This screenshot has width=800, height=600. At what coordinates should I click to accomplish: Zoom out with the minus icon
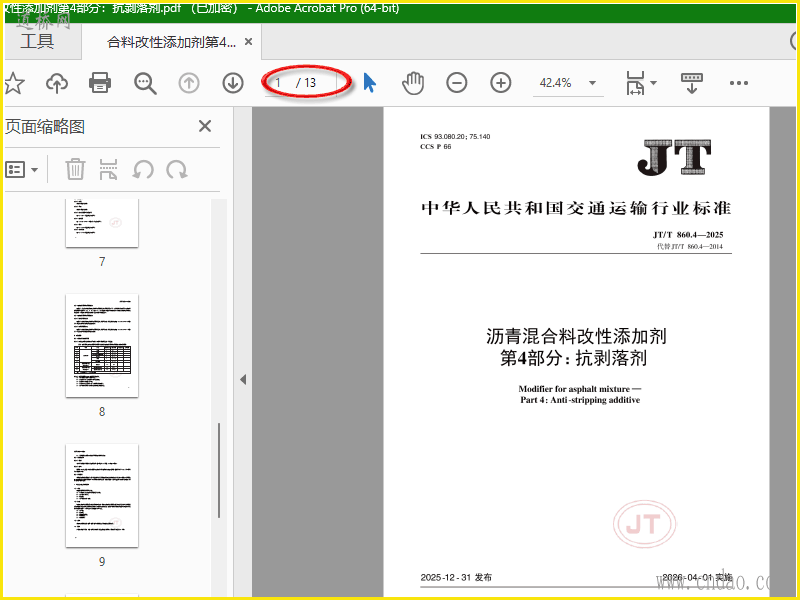click(x=457, y=83)
